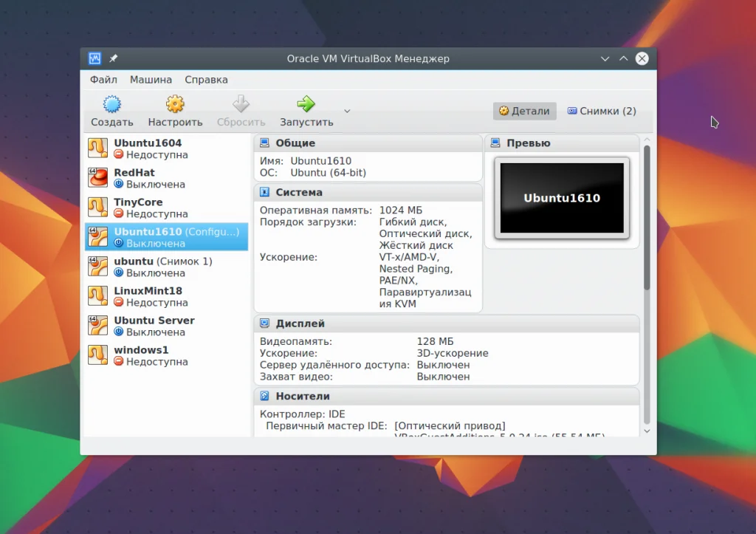Screen dimensions: 756x534
Task: Select the Ubuntu Server machine entry
Action: [154, 326]
